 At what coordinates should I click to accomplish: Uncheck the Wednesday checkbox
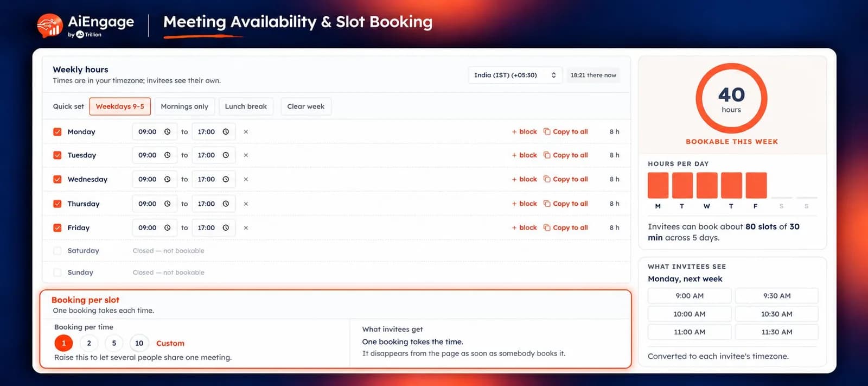58,179
